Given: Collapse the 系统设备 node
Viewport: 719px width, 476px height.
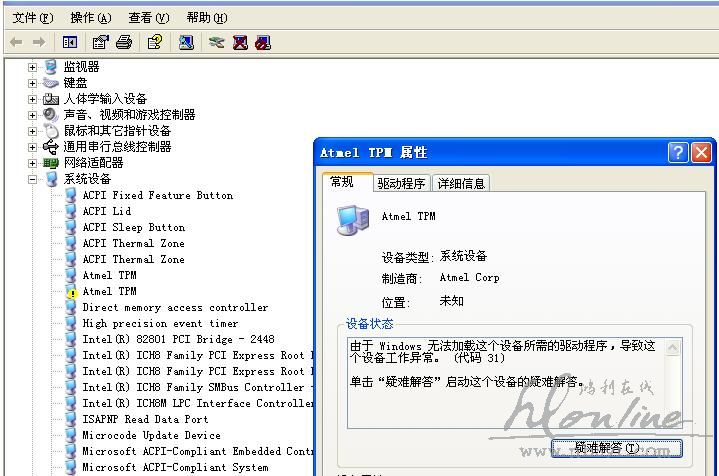Looking at the screenshot, I should pos(32,180).
